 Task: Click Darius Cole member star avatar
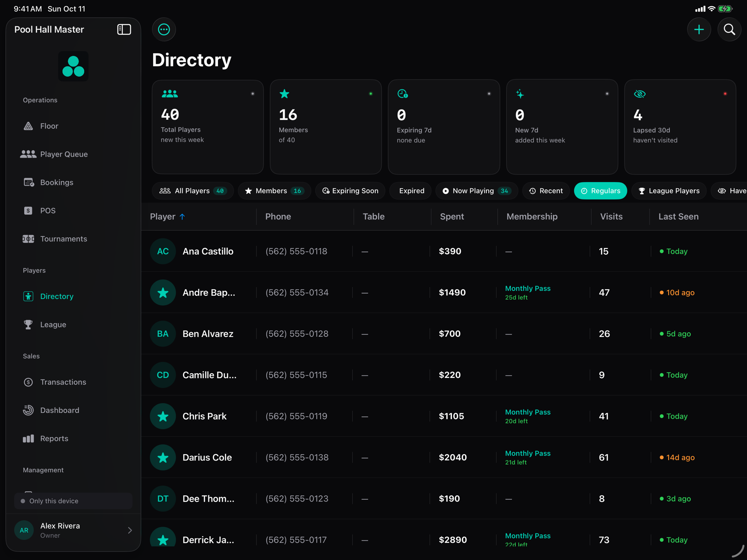click(x=163, y=458)
